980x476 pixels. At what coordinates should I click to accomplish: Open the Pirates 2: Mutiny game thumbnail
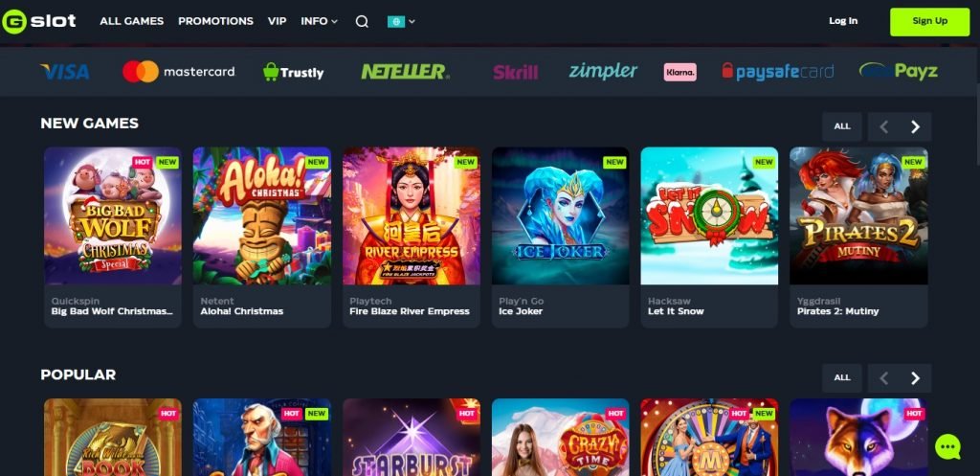(858, 215)
